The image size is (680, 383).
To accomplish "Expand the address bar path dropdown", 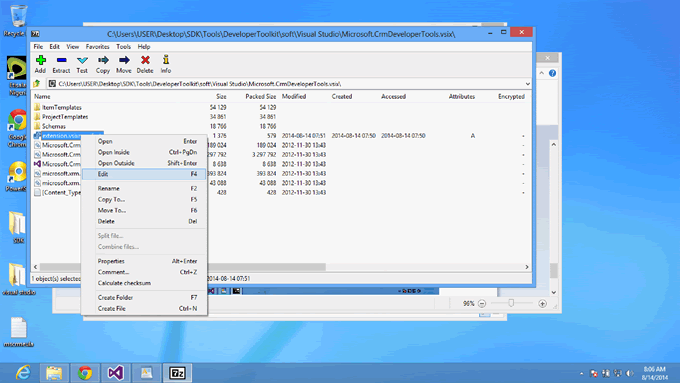I will coord(527,84).
